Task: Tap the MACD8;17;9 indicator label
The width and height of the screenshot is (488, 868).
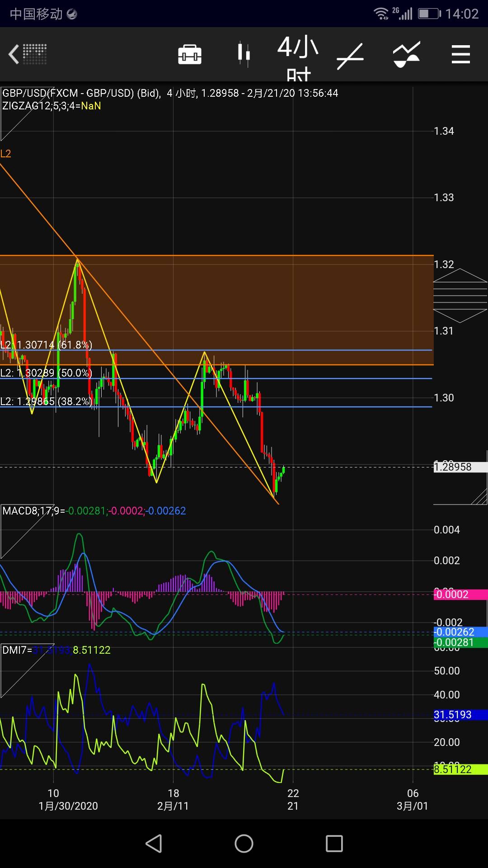Action: coord(94,511)
